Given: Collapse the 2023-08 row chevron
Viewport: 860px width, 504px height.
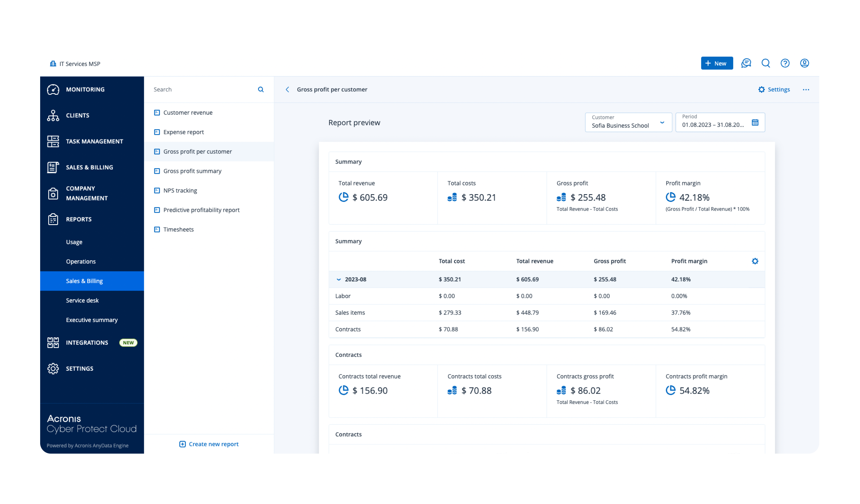Looking at the screenshot, I should pos(339,280).
